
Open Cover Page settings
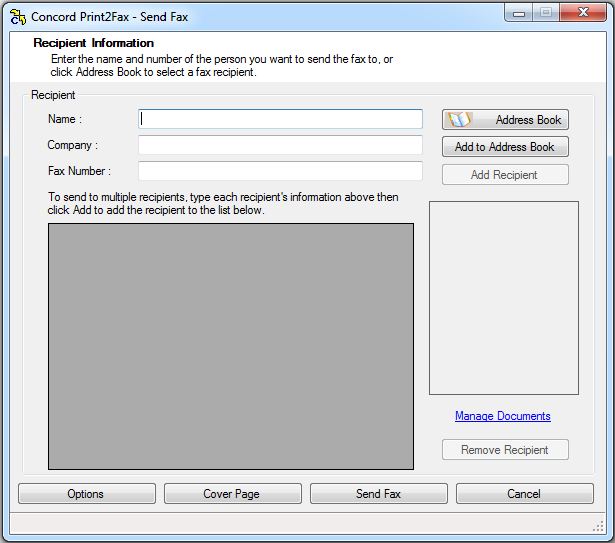[x=233, y=494]
